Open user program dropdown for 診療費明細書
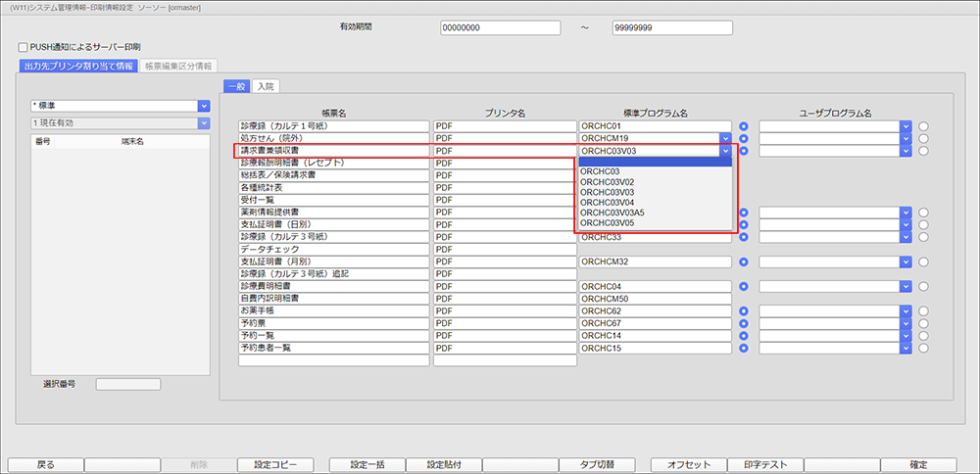Image resolution: width=980 pixels, height=474 pixels. point(906,287)
